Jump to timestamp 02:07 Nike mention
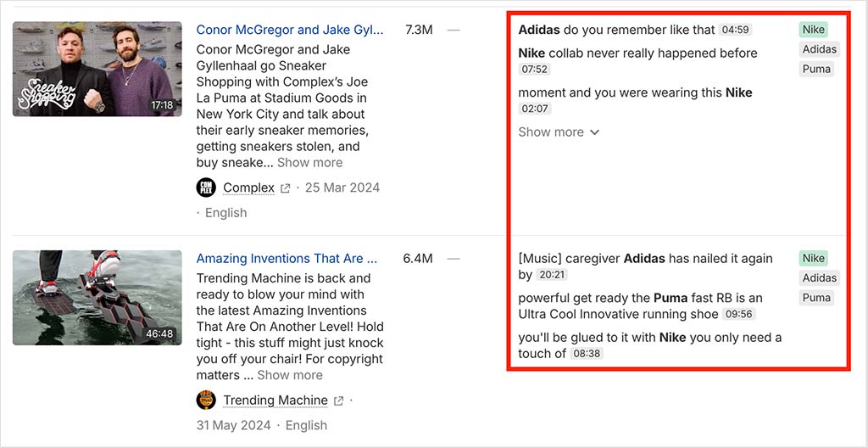The image size is (868, 448). pyautogui.click(x=535, y=109)
